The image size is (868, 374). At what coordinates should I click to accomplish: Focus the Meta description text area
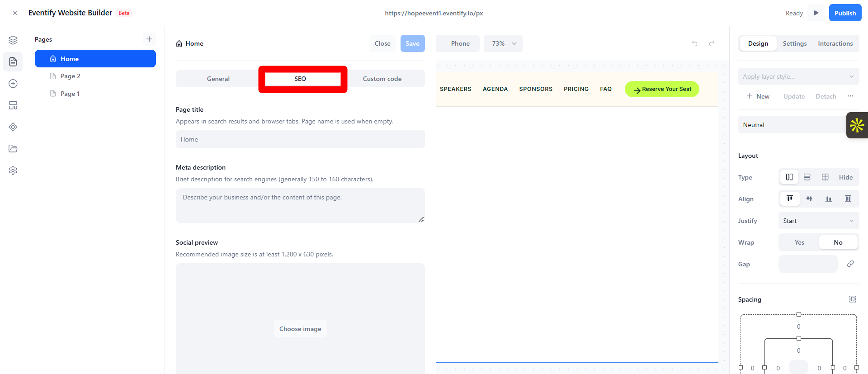(x=300, y=205)
